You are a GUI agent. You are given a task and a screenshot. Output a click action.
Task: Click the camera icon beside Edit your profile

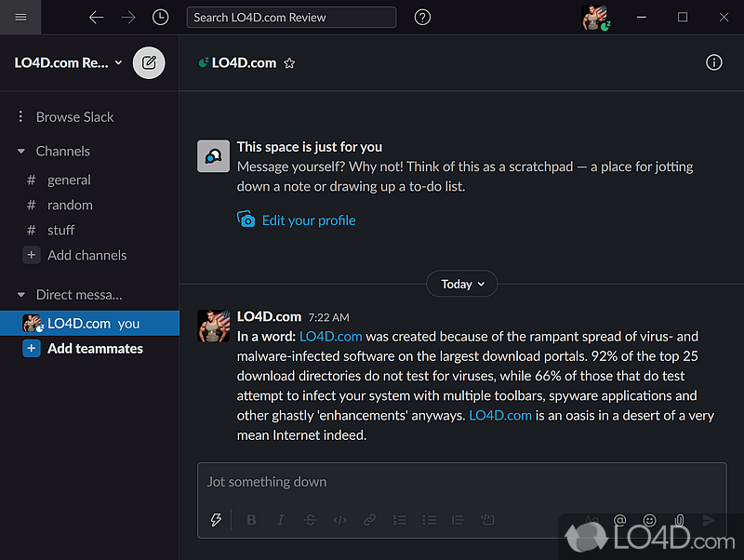246,220
